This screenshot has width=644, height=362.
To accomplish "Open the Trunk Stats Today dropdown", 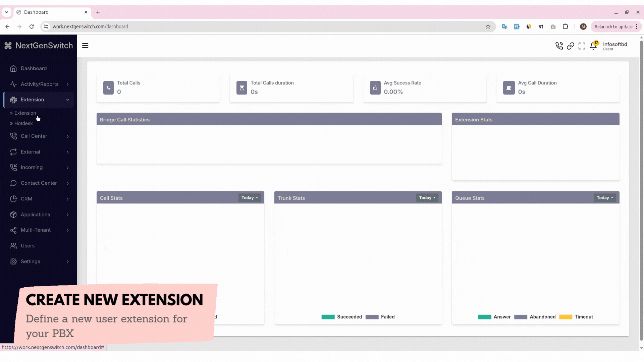I will click(427, 198).
